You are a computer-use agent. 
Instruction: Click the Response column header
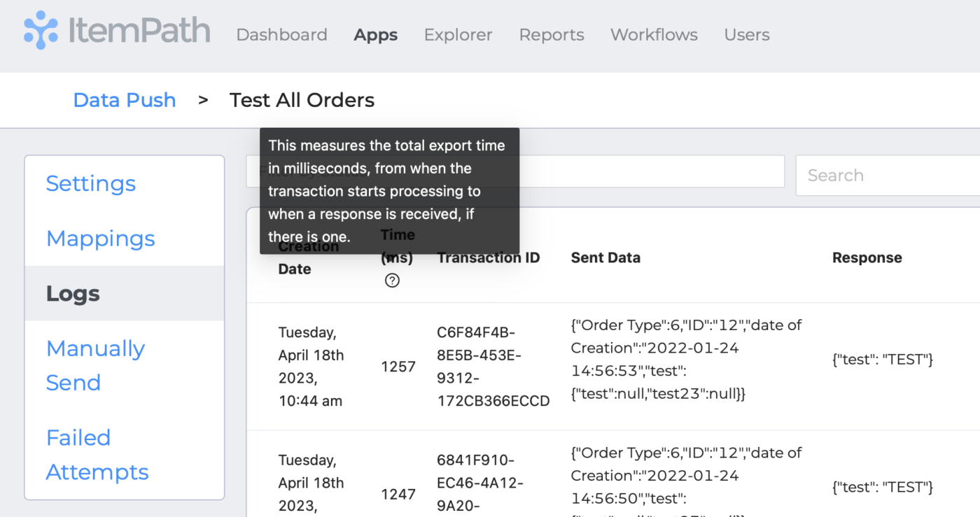click(867, 257)
